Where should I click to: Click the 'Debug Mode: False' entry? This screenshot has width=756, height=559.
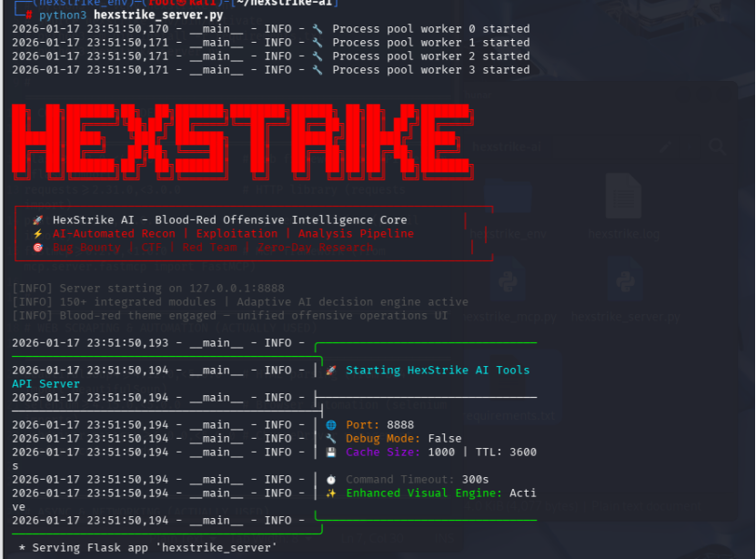tap(404, 439)
